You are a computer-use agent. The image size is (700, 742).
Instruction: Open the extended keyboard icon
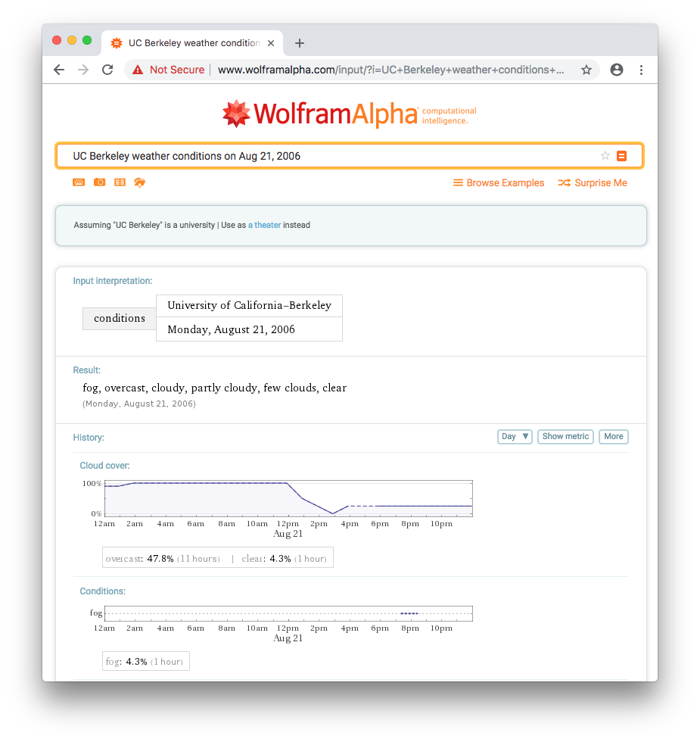pyautogui.click(x=79, y=182)
